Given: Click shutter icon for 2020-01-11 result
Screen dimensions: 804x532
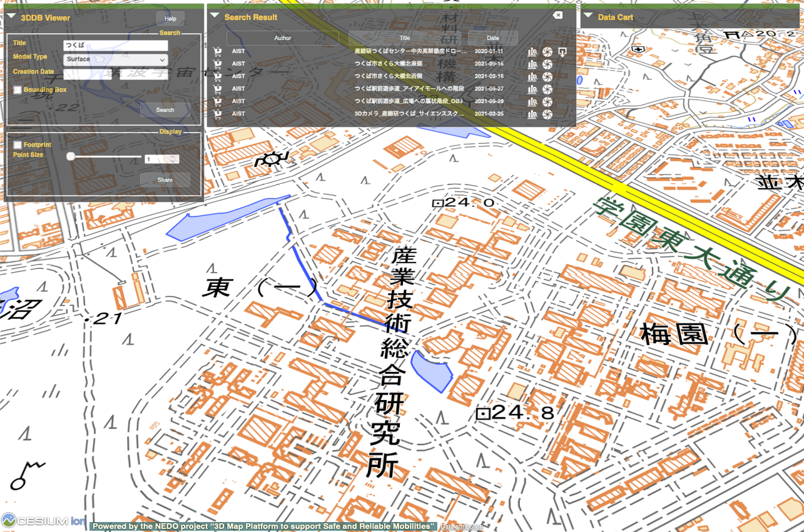Looking at the screenshot, I should pos(547,51).
